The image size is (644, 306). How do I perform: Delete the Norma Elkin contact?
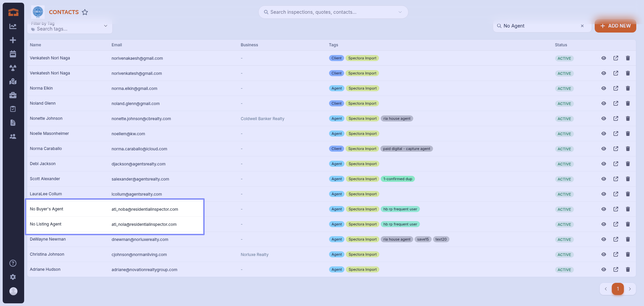pos(628,88)
